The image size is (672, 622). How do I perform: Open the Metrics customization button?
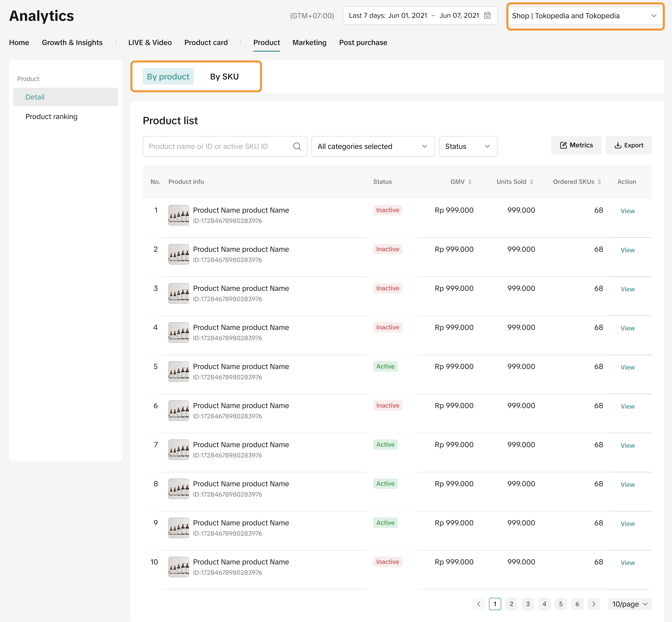point(576,145)
